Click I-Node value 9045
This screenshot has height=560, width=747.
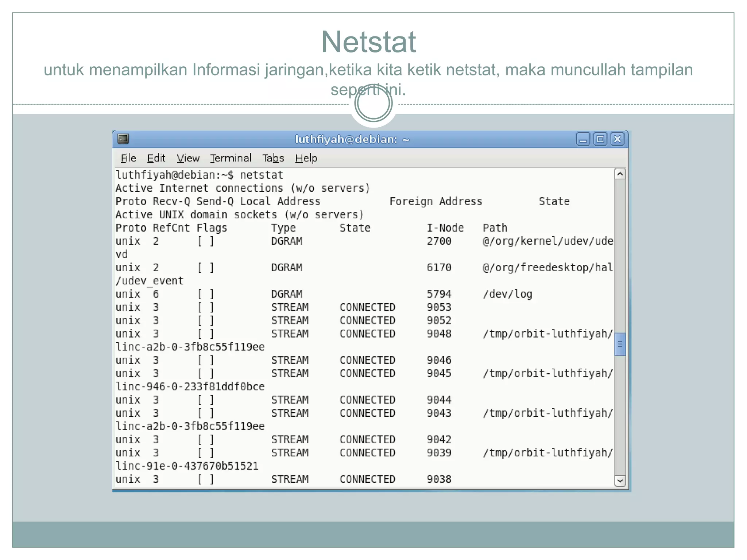pyautogui.click(x=439, y=373)
